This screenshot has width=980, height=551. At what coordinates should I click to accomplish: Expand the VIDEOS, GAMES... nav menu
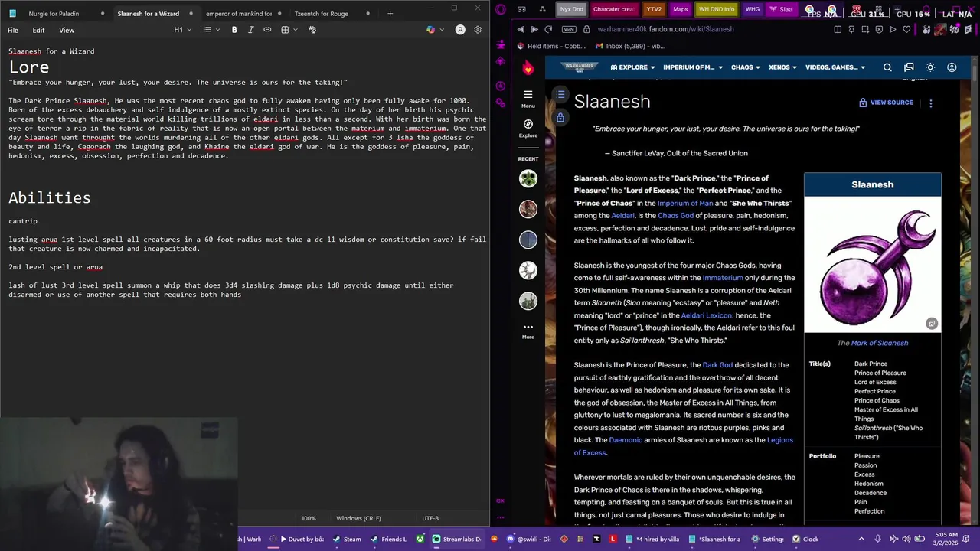tap(835, 67)
